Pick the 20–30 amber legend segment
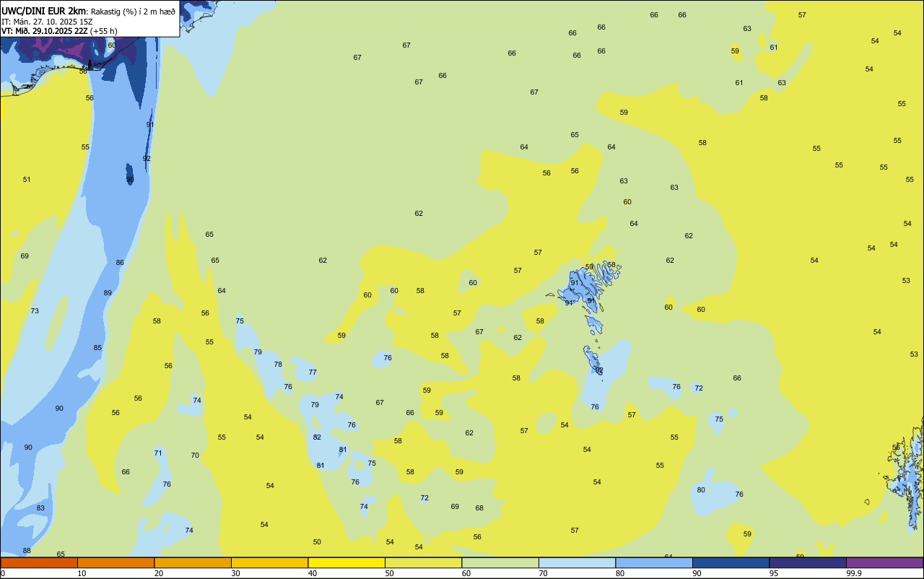Viewport: 924px width, 579px height. coord(193,562)
